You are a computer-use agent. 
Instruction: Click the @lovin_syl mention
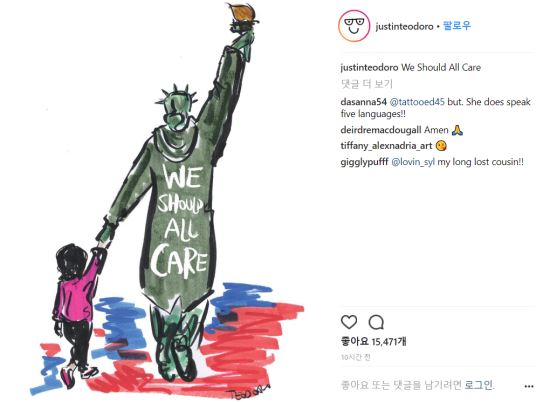tap(413, 162)
